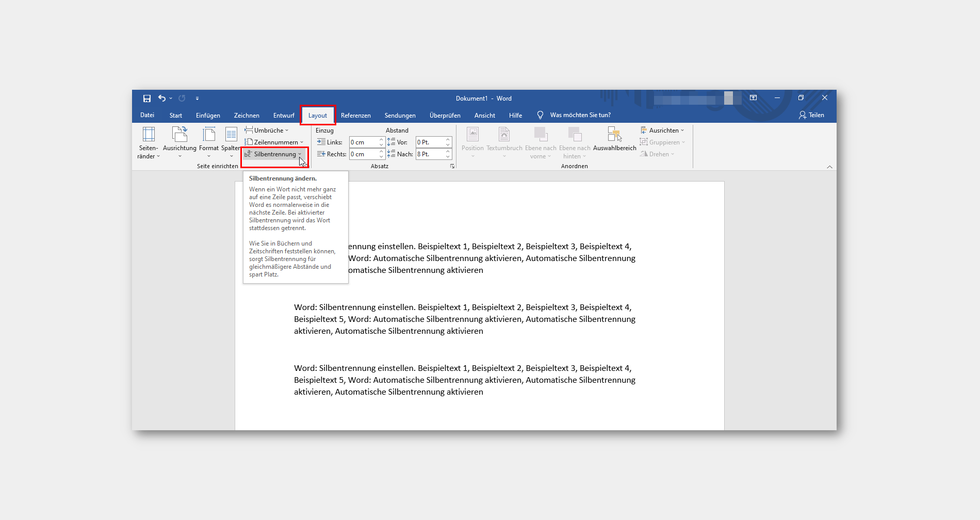Click the spacing before icon beside Vor

(x=391, y=142)
